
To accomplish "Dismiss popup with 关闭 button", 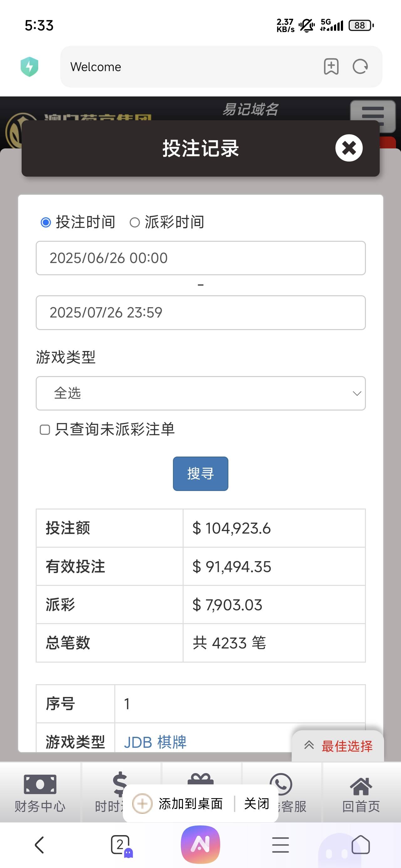I will point(257,803).
